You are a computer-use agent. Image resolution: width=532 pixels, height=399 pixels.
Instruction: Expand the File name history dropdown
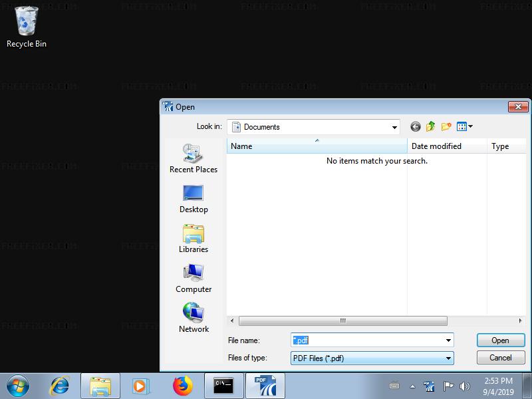tap(448, 340)
